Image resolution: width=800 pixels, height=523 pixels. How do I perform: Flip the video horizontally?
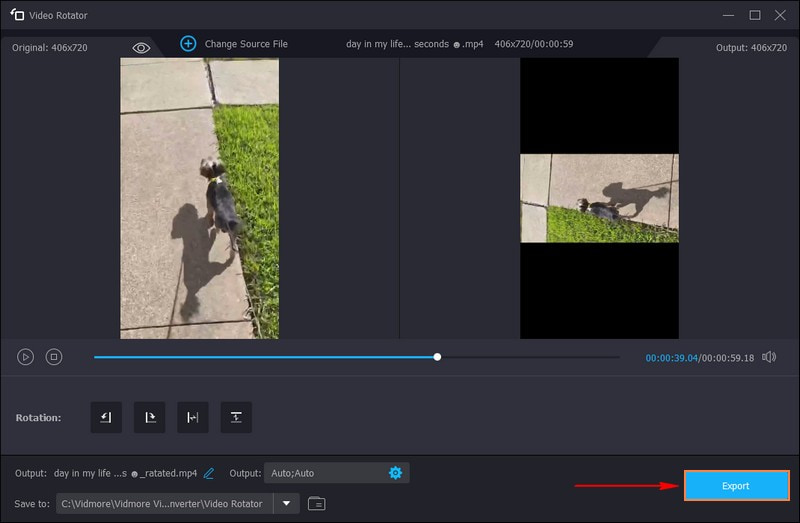[193, 417]
